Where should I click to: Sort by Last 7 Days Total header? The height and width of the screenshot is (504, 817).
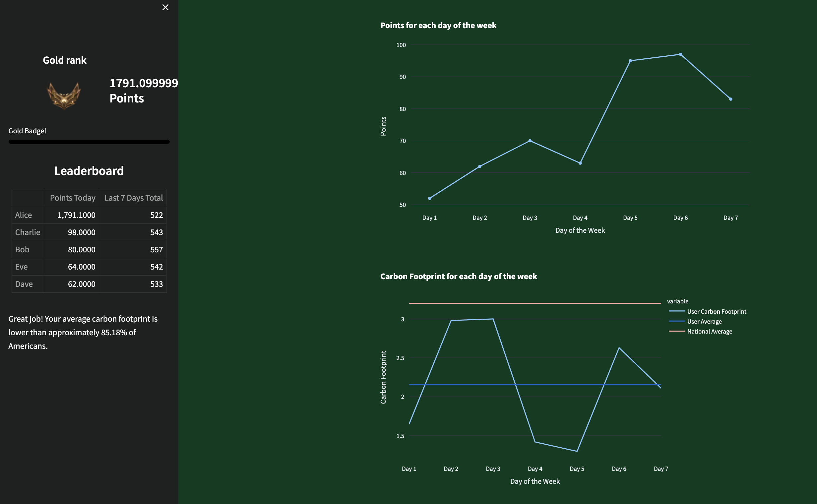tap(133, 198)
